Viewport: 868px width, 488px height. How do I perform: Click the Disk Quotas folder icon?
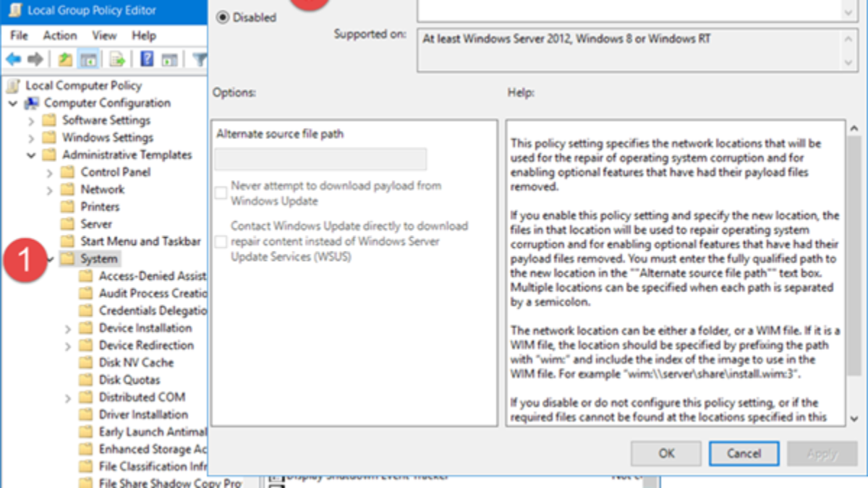point(86,380)
